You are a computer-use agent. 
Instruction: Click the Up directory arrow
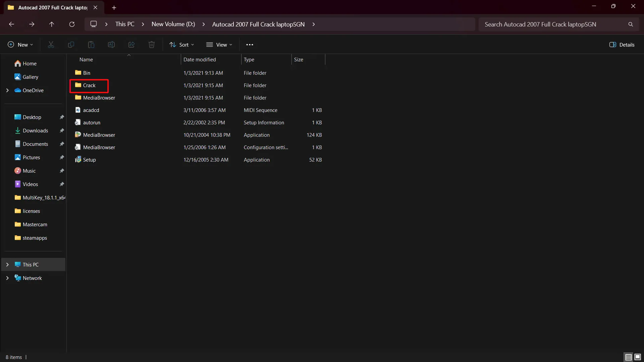pos(52,24)
